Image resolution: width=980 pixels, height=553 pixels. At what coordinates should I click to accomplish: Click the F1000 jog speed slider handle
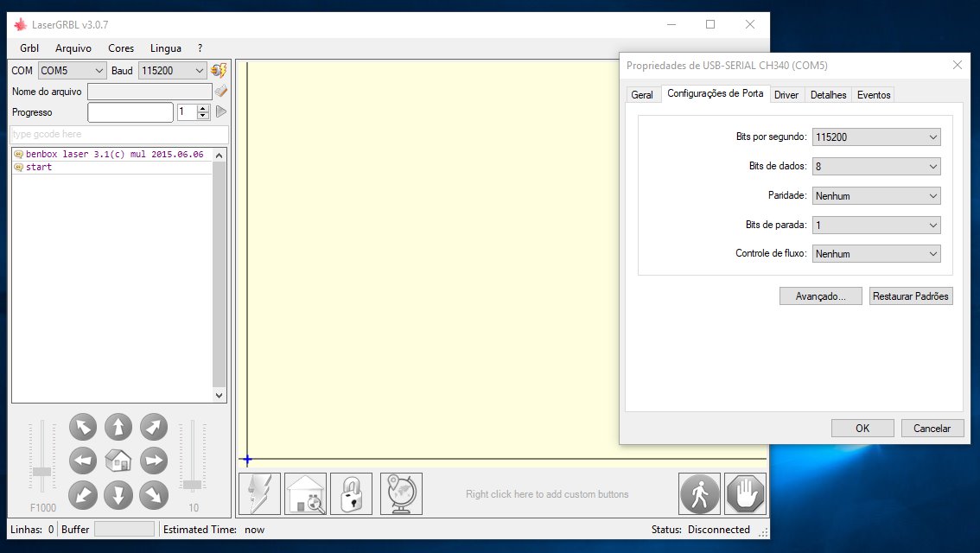41,472
